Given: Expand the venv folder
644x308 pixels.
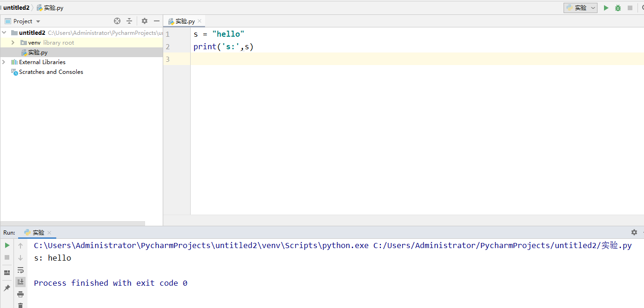Looking at the screenshot, I should click(x=13, y=43).
